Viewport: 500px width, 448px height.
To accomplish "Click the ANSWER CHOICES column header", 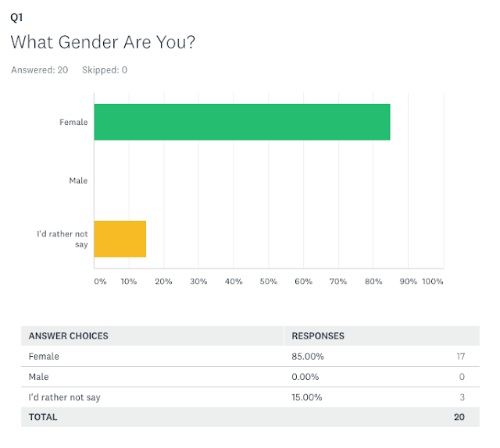I will 68,336.
